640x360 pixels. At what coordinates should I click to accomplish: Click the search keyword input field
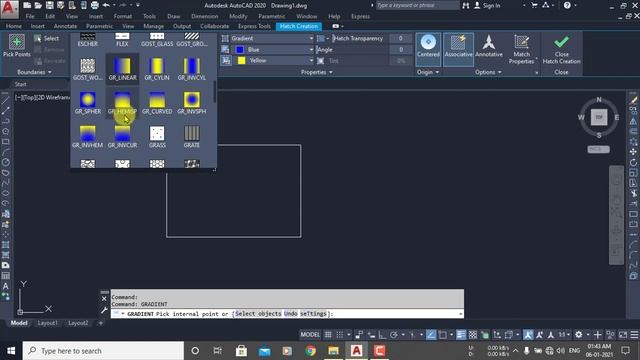[417, 5]
